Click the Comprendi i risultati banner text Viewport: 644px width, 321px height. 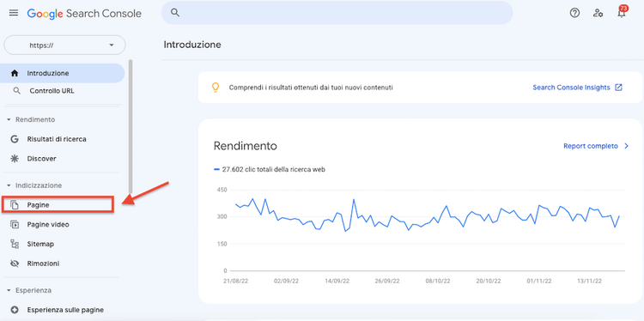coord(311,88)
